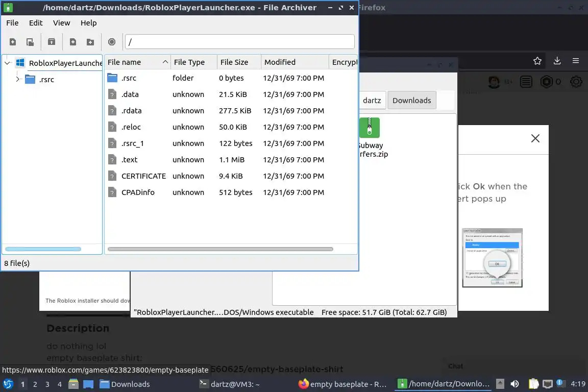588x392 pixels.
Task: Click the Open archive toolbar icon
Action: (x=30, y=42)
